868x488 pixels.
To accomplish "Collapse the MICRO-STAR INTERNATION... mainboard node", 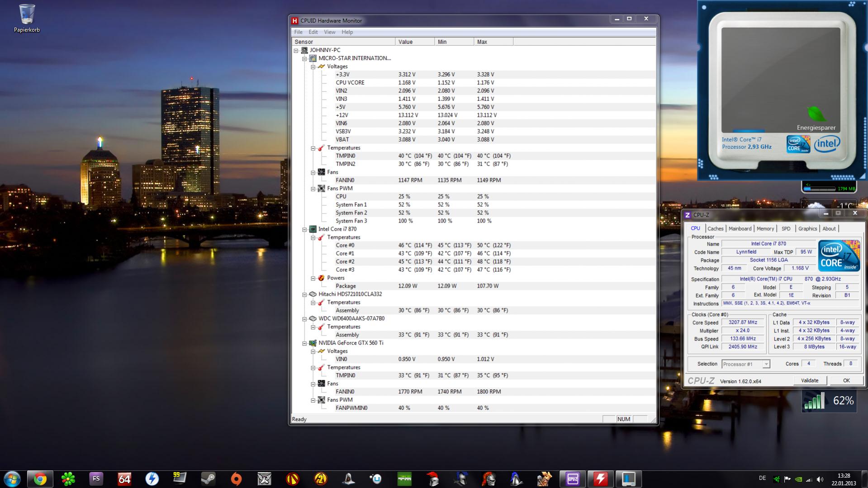I will [304, 59].
